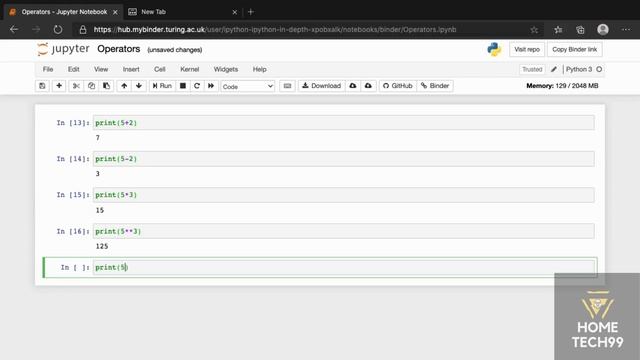Click the Python logo icon
The height and width of the screenshot is (360, 640).
tap(494, 49)
